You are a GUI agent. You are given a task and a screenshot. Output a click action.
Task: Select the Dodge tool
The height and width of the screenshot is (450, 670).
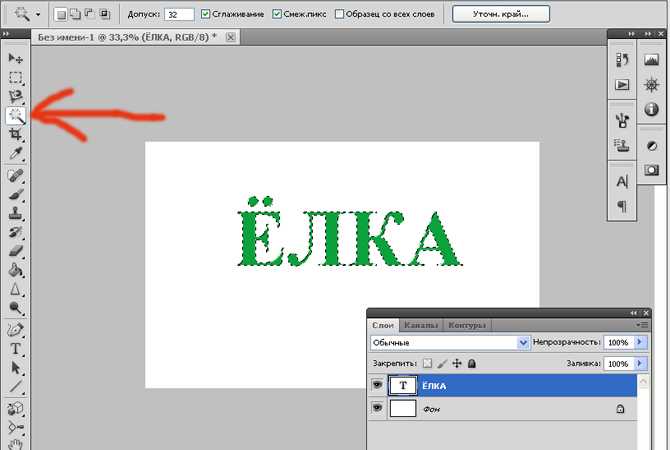point(15,308)
